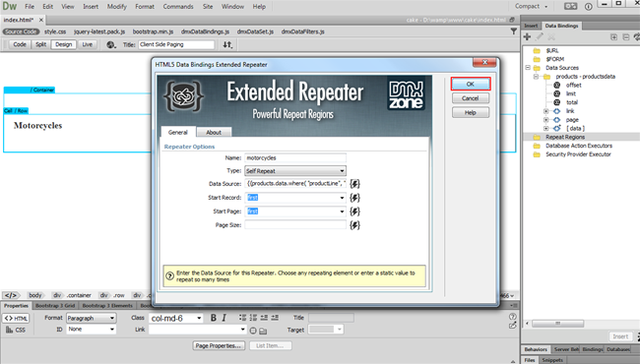Click the Cancel button
The image size is (640, 364).
click(x=471, y=98)
